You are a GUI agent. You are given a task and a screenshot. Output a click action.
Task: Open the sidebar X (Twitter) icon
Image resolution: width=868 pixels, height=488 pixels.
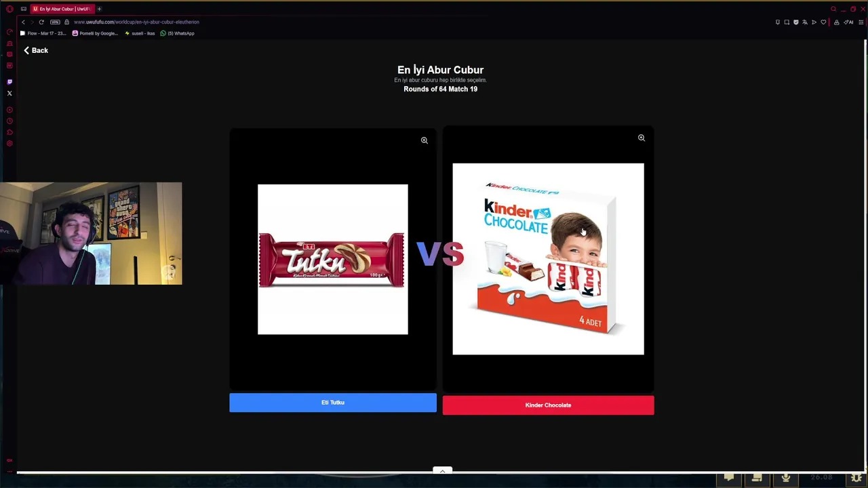click(x=9, y=94)
